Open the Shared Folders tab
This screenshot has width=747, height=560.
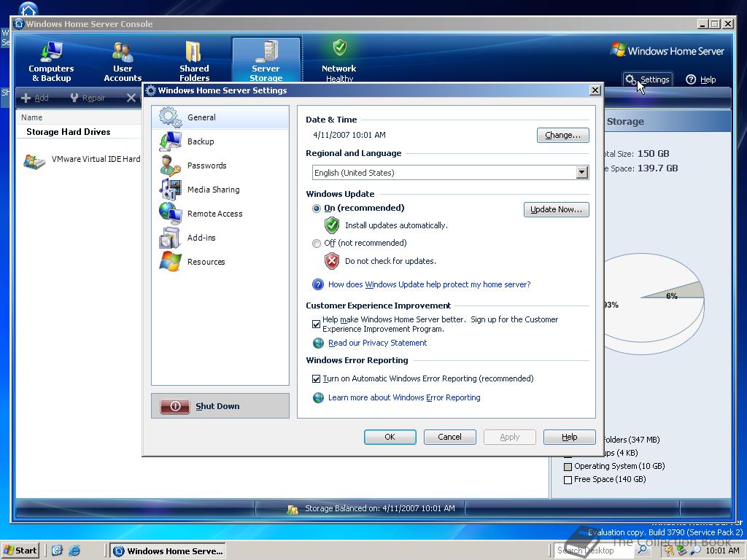pos(194,61)
